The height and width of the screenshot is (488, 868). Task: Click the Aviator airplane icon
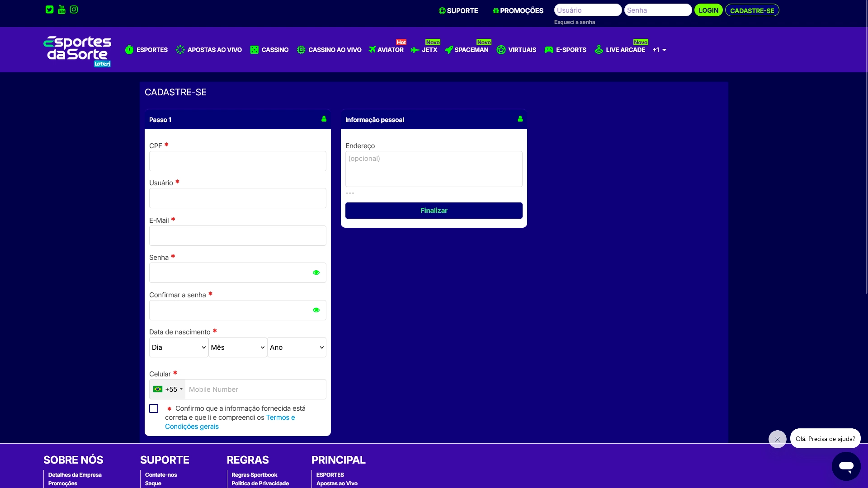click(x=372, y=50)
